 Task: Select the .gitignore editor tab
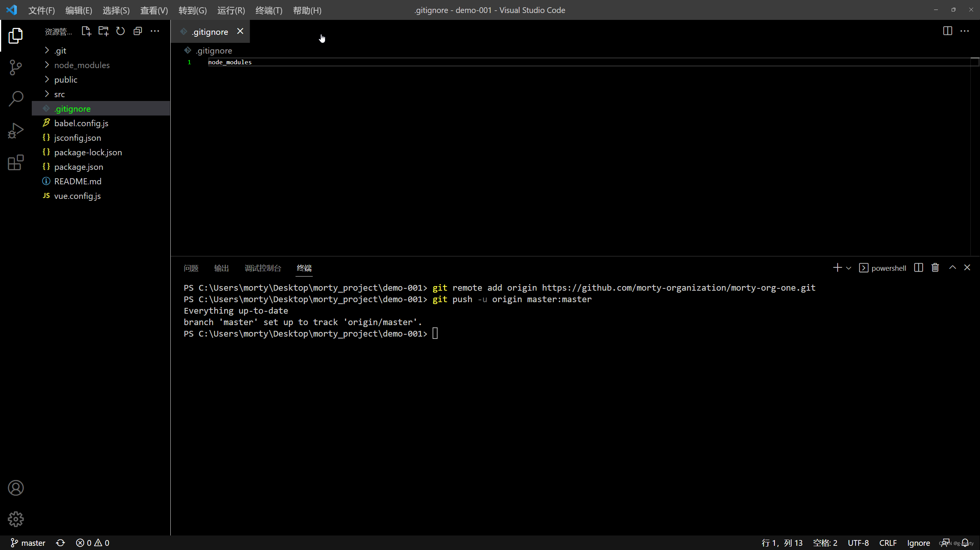tap(210, 31)
